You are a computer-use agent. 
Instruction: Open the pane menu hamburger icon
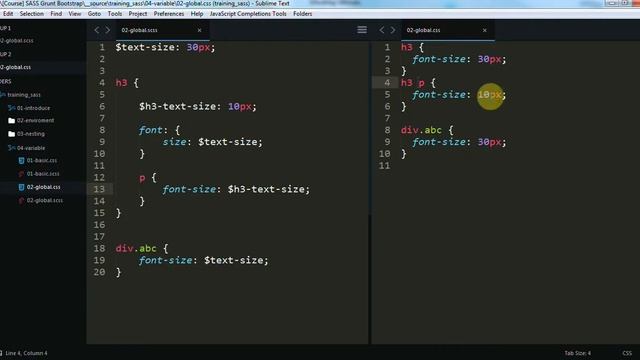coord(362,30)
